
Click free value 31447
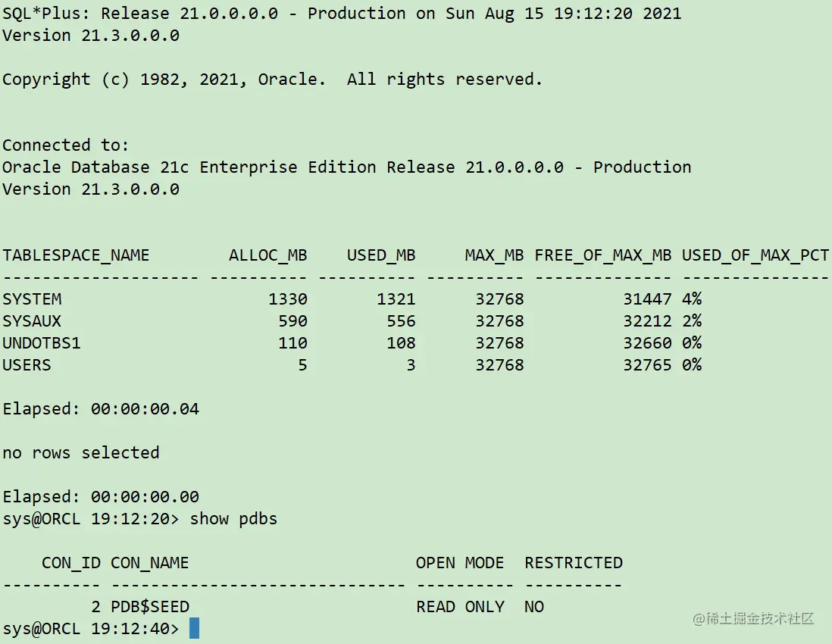pos(647,299)
